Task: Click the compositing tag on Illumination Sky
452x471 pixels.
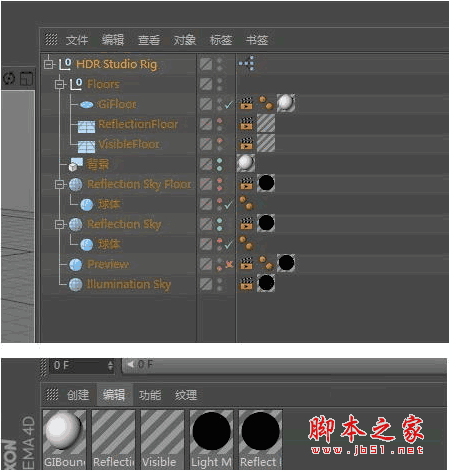Action: 247,284
